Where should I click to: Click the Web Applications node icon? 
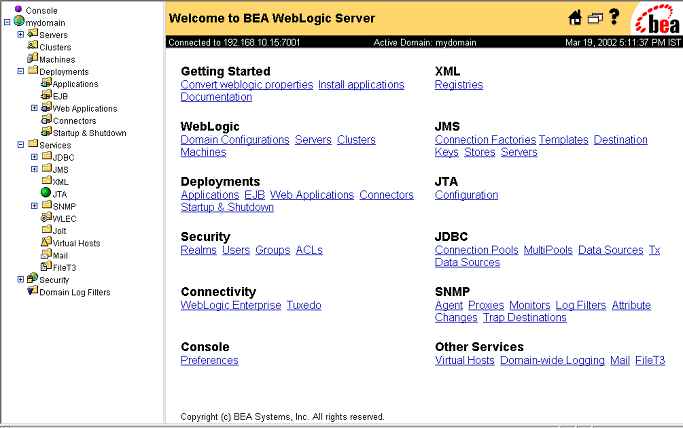(46, 107)
